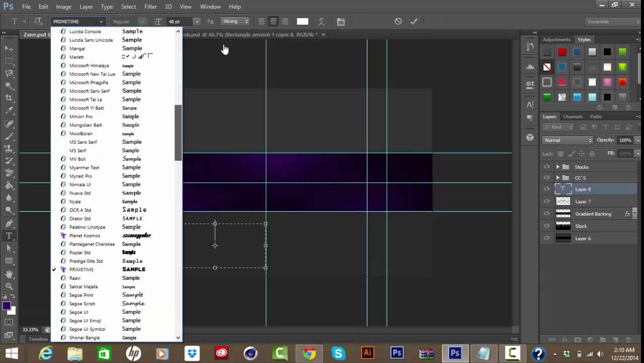Open the Normal blend mode dropdown

pos(568,140)
